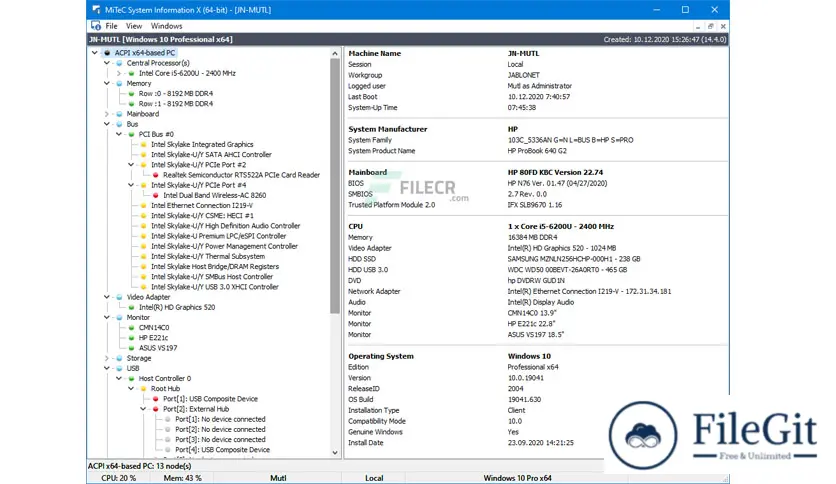Screen dimensions: 836x484
Task: Click the SAMSUNG MZNLN256HCHP SSD value
Action: [574, 259]
